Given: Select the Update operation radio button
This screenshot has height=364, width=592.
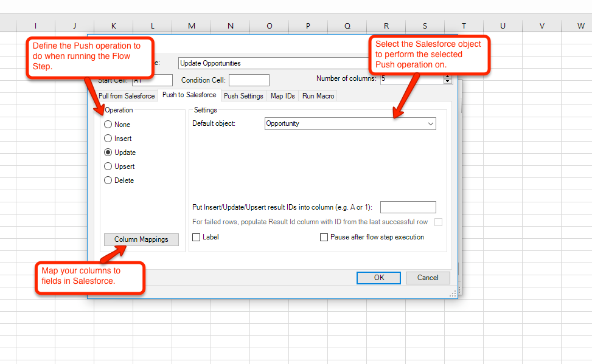Looking at the screenshot, I should (108, 153).
